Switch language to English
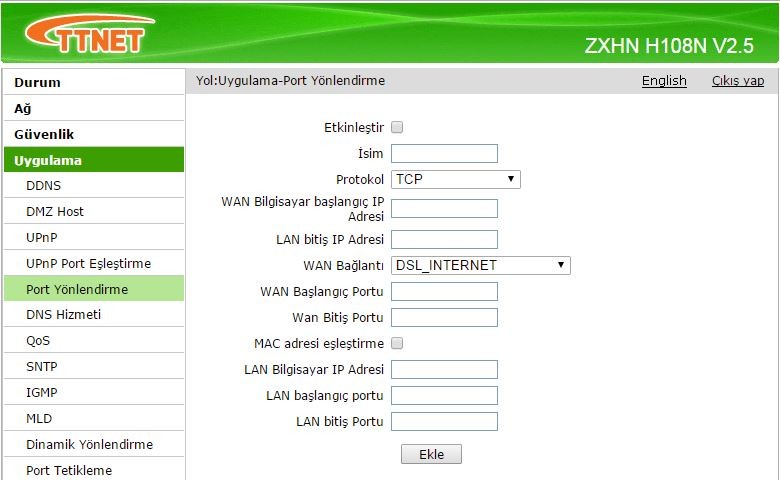780x480 pixels. click(x=664, y=81)
